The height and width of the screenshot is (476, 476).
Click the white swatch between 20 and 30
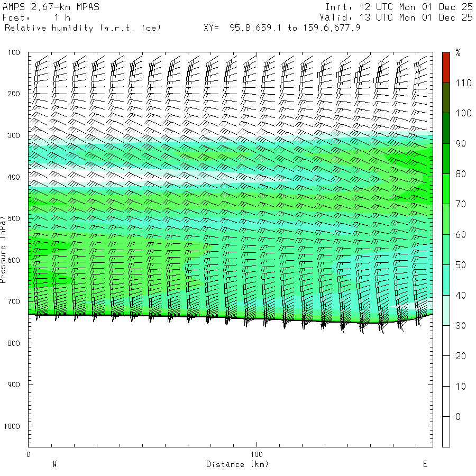coord(446,341)
